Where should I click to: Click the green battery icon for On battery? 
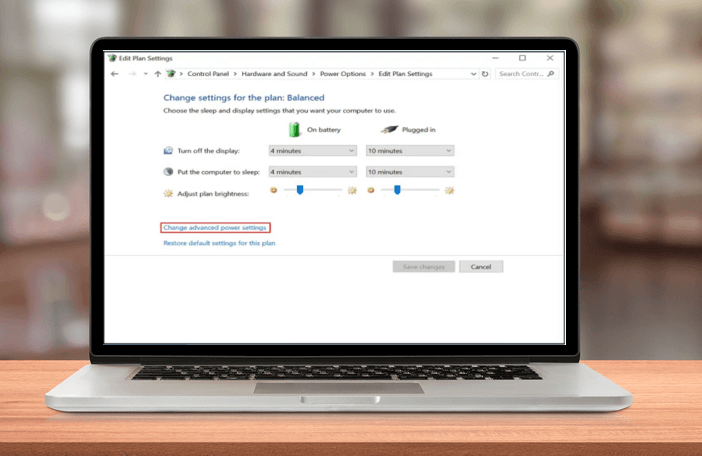(295, 130)
